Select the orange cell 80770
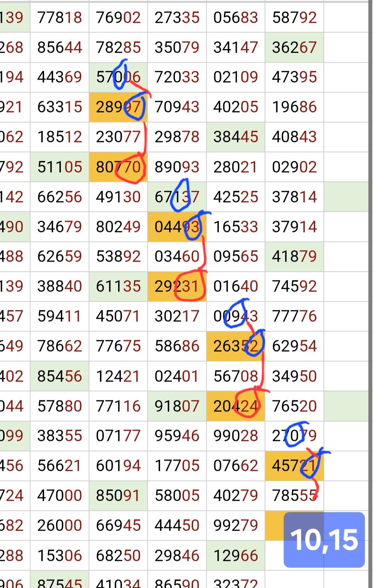This screenshot has height=588, width=375. click(118, 167)
